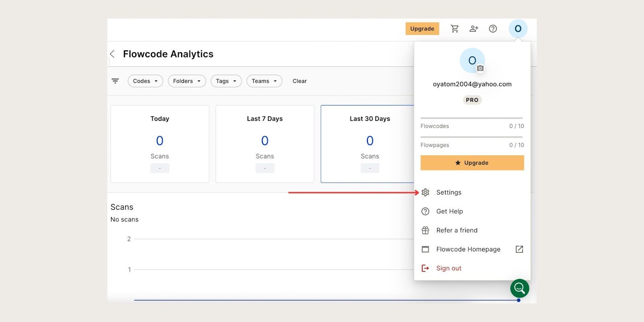Open Settings from the account menu

[472, 192]
